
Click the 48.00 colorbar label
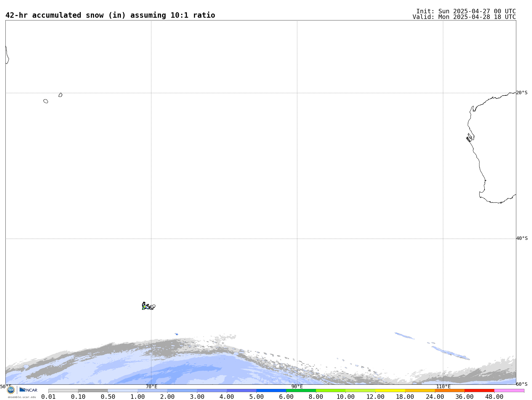(494, 397)
